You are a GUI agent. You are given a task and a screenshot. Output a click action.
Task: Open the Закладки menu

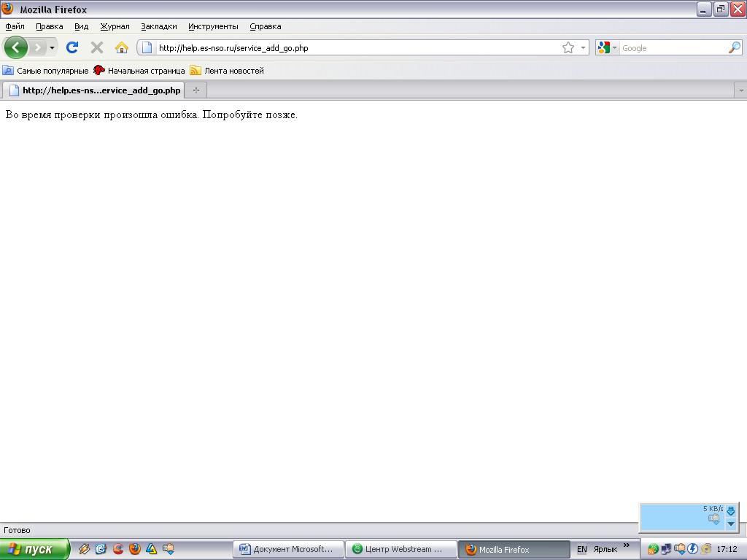pos(158,26)
